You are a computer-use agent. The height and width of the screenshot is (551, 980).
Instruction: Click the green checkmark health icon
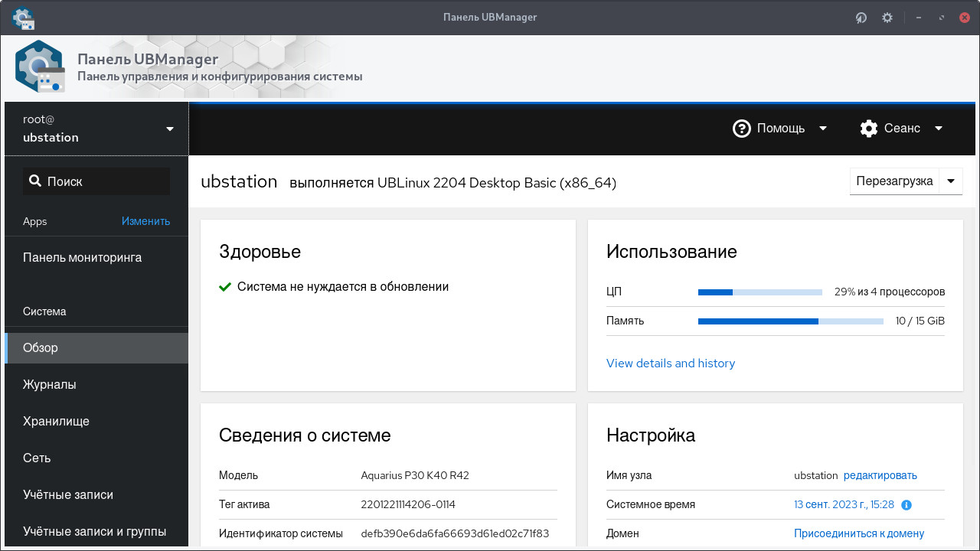(x=225, y=287)
